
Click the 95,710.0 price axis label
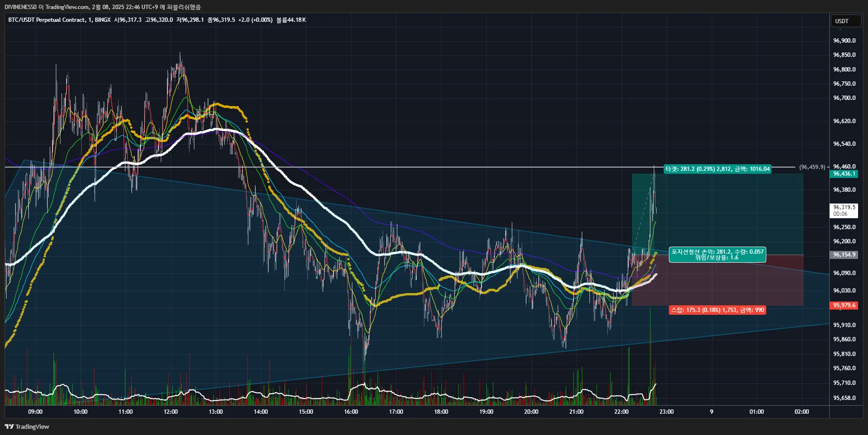[844, 383]
